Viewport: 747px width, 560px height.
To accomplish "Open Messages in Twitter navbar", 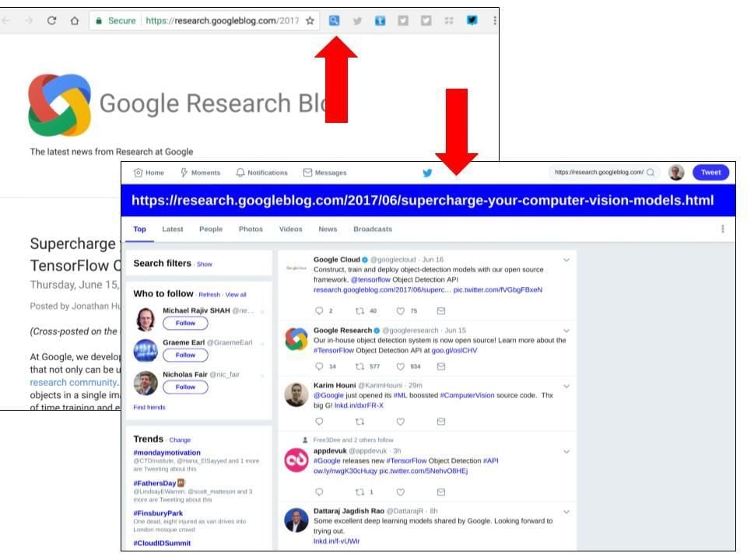I will pos(325,173).
